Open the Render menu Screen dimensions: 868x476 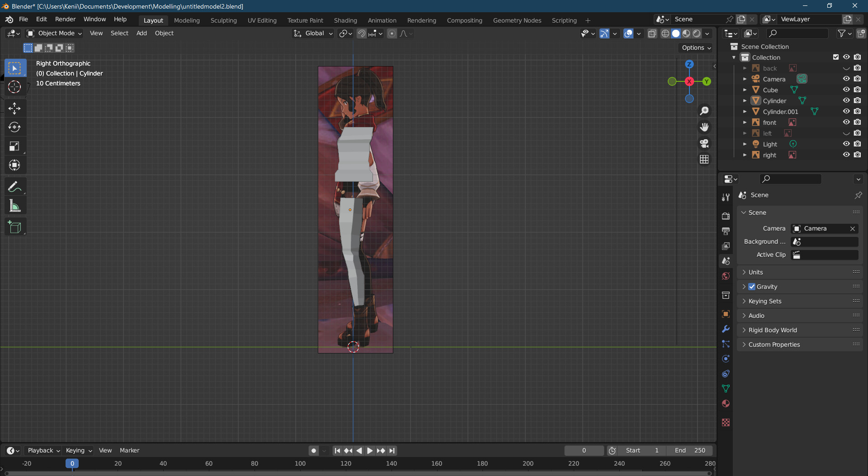(x=65, y=19)
